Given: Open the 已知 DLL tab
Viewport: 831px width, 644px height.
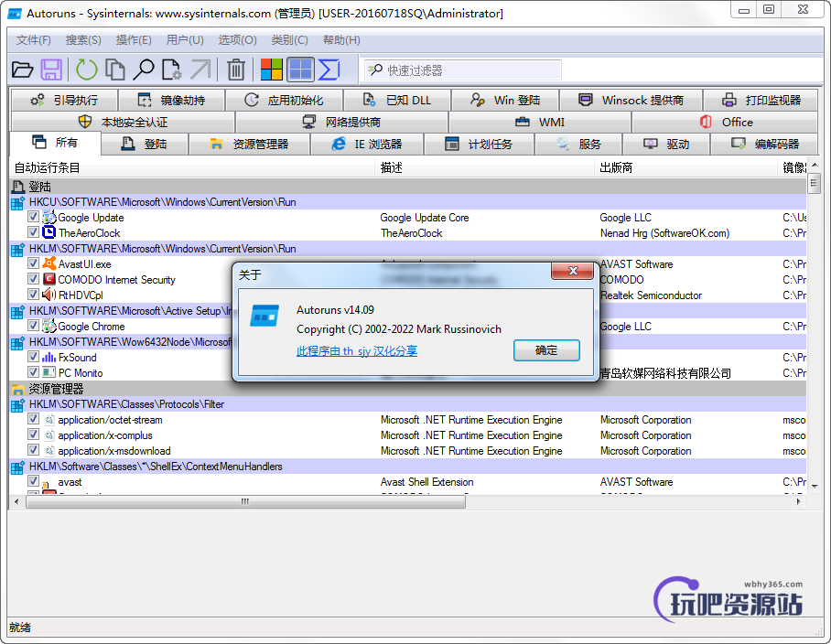Looking at the screenshot, I should [x=397, y=100].
